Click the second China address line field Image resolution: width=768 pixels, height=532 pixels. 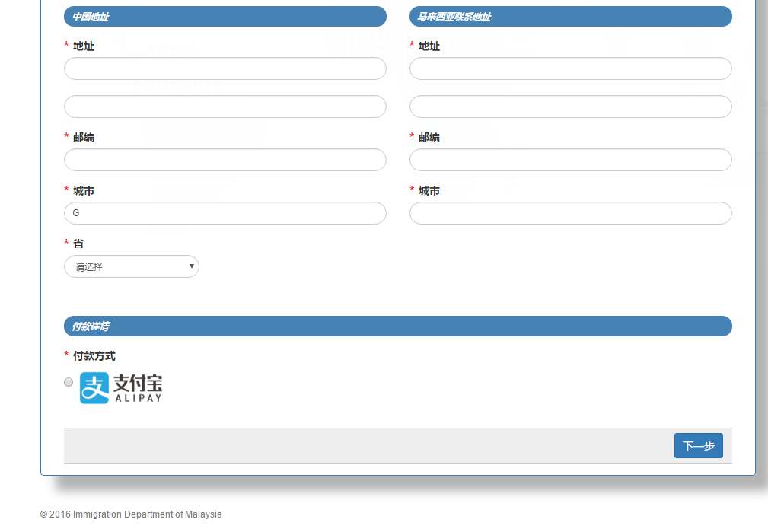click(225, 107)
